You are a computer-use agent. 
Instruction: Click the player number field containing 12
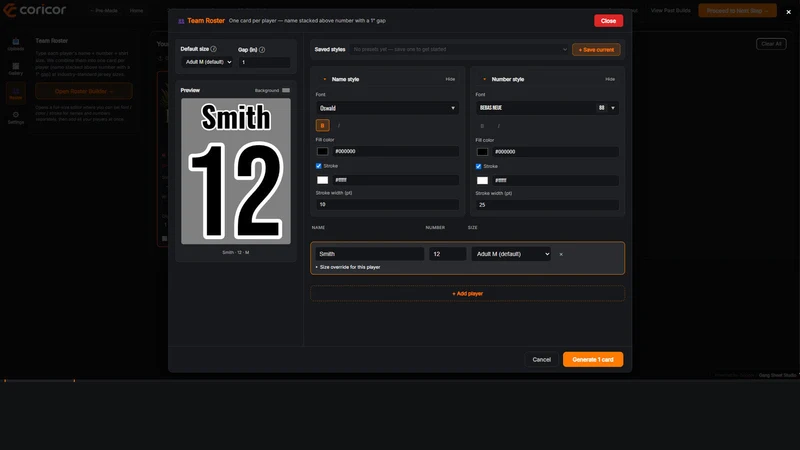click(x=447, y=254)
